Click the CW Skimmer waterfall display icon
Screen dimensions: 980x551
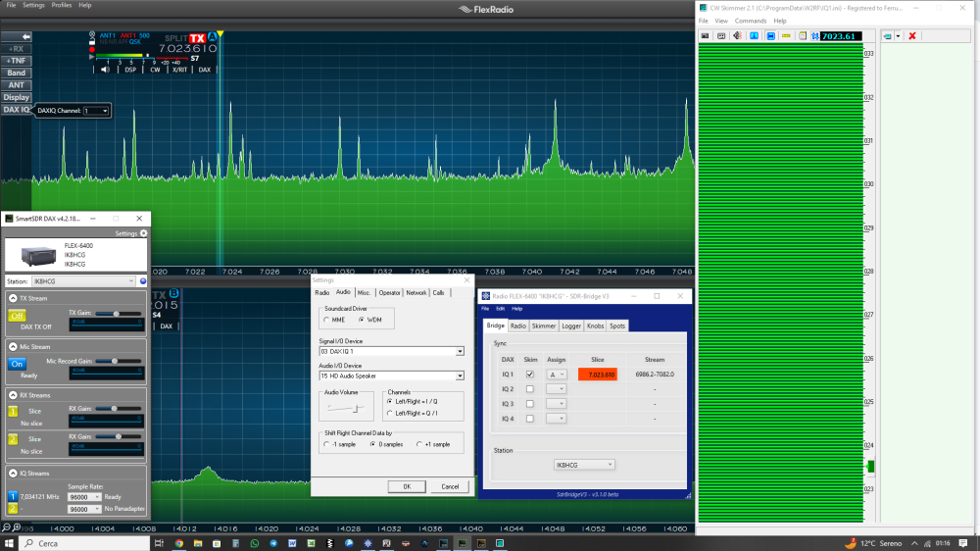754,36
